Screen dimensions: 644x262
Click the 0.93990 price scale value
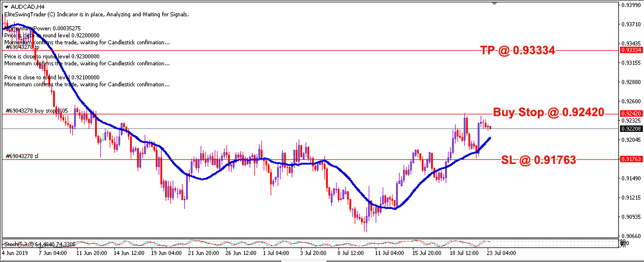(x=631, y=5)
